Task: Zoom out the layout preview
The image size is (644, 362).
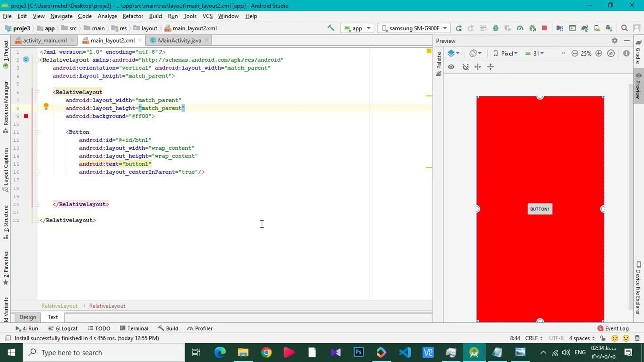Action: (x=575, y=53)
